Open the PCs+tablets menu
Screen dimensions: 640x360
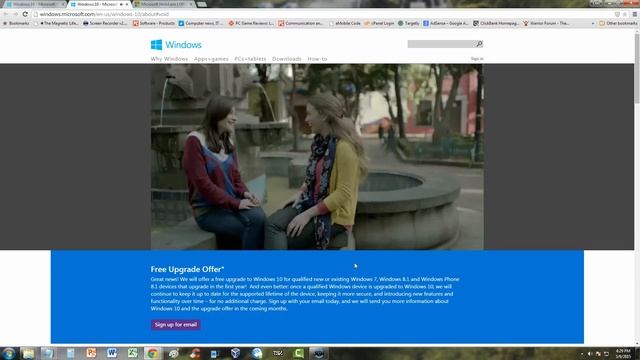tap(250, 59)
